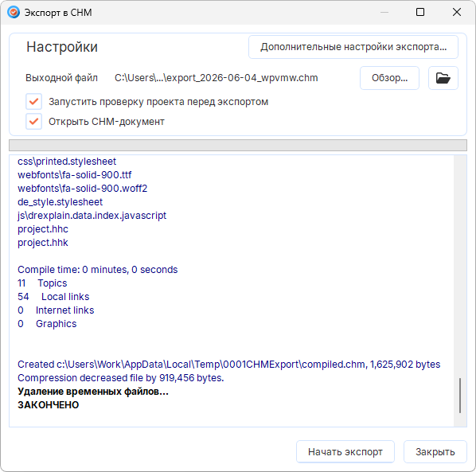Click the Dr.Explain app icon in title bar
Screen dimensions: 476x472
14,13
